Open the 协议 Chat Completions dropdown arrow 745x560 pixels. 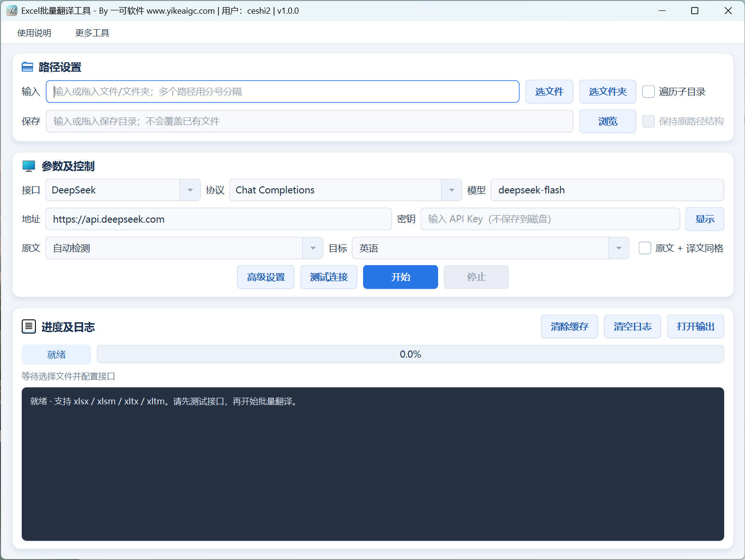452,190
